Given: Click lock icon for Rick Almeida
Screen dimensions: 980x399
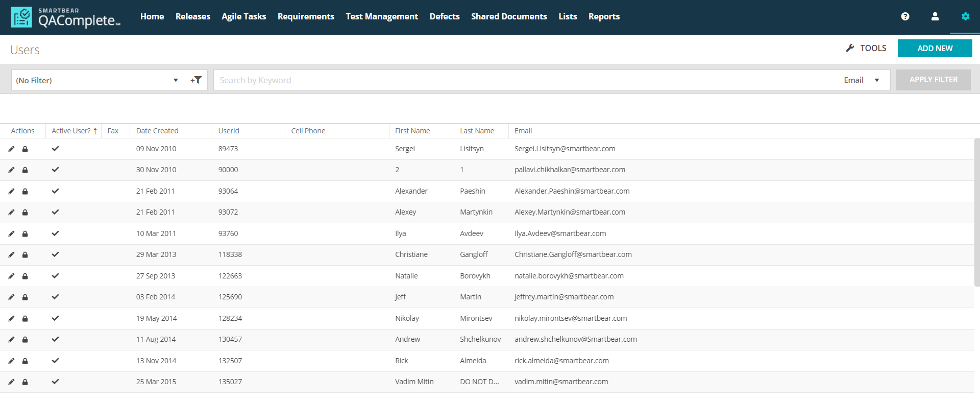Looking at the screenshot, I should (25, 361).
